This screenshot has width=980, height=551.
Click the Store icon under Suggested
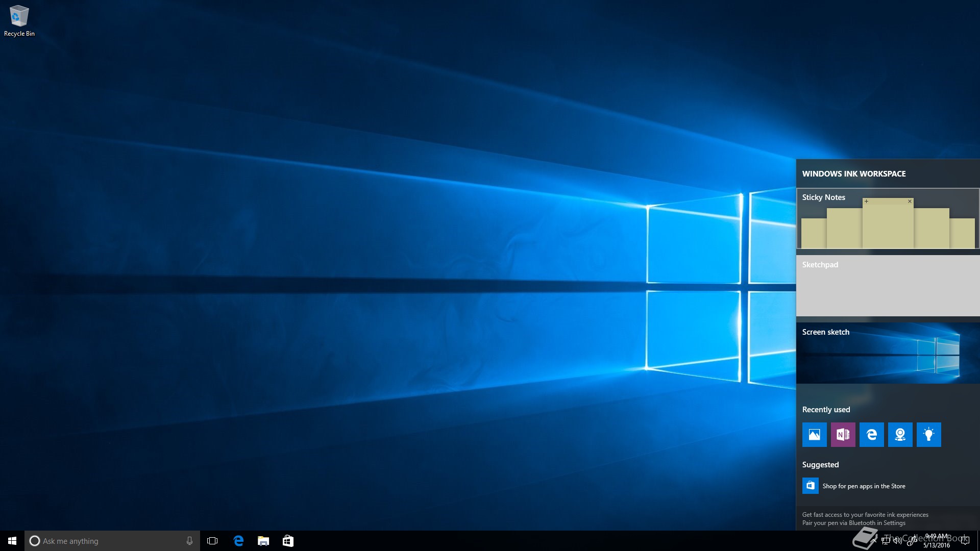pyautogui.click(x=811, y=486)
